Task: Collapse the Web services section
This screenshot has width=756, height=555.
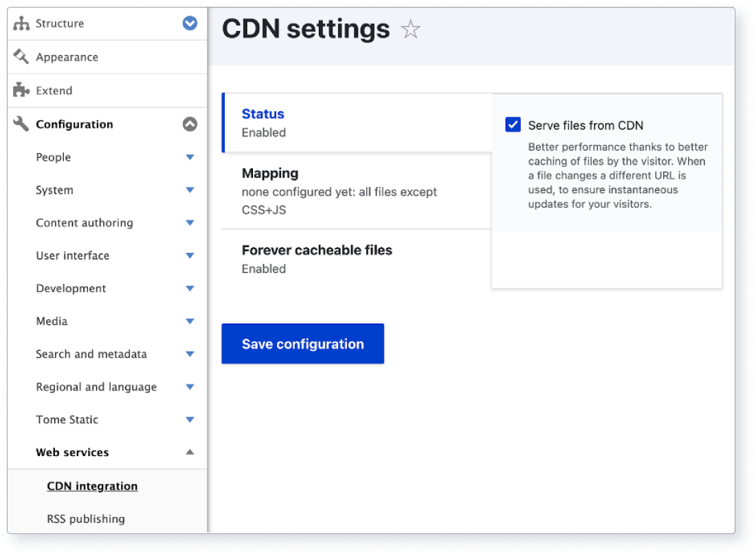Action: [190, 452]
